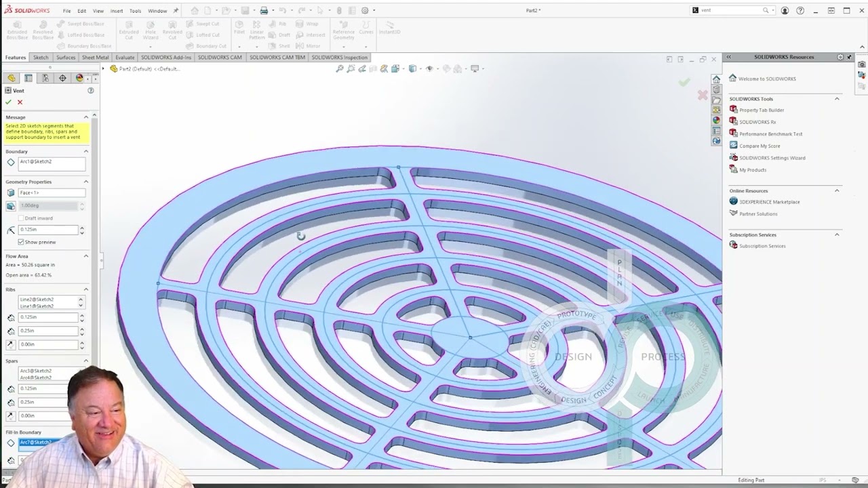Screen dimensions: 868x488
Task: Click the Ribs offset 0.00in field
Action: (48, 344)
